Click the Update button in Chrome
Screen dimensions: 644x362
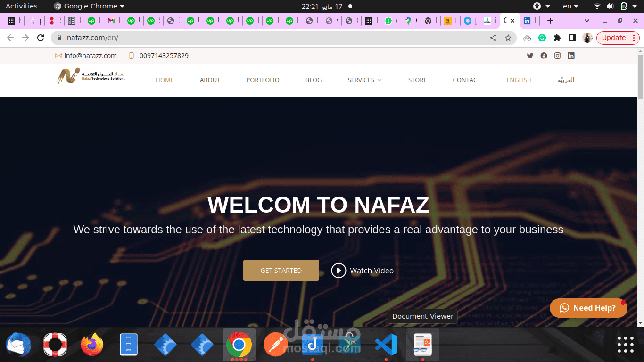click(618, 38)
